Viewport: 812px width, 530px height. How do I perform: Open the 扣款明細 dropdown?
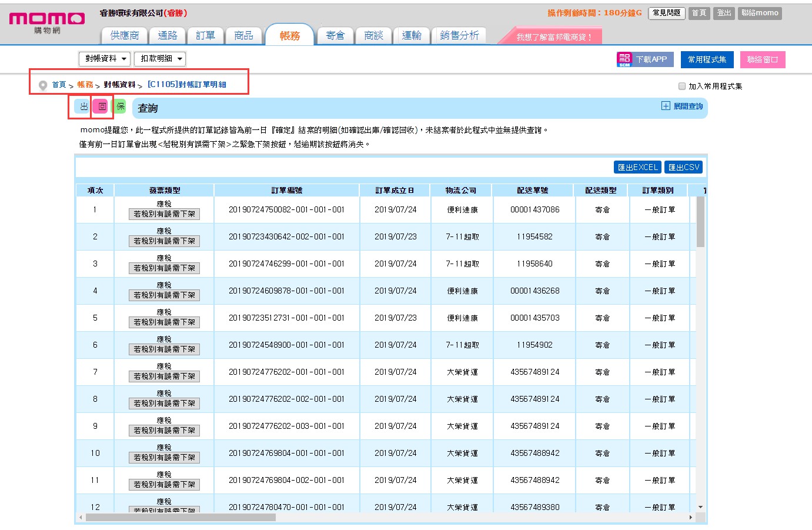click(x=160, y=59)
